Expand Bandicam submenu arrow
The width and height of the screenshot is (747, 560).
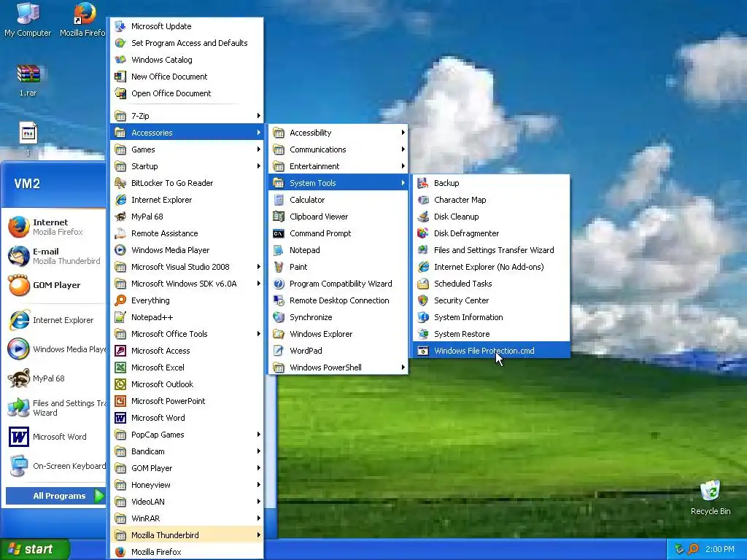tap(259, 451)
